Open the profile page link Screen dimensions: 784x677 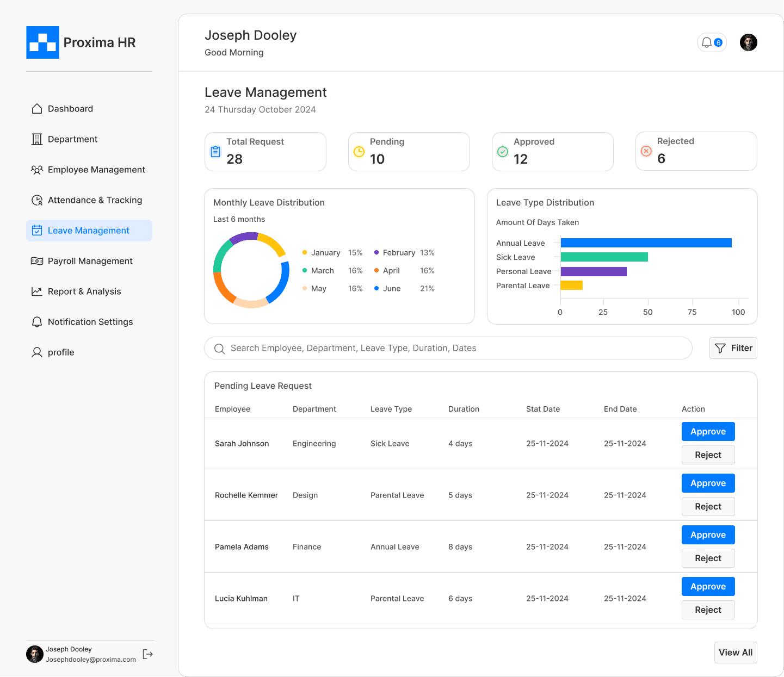[x=89, y=352]
